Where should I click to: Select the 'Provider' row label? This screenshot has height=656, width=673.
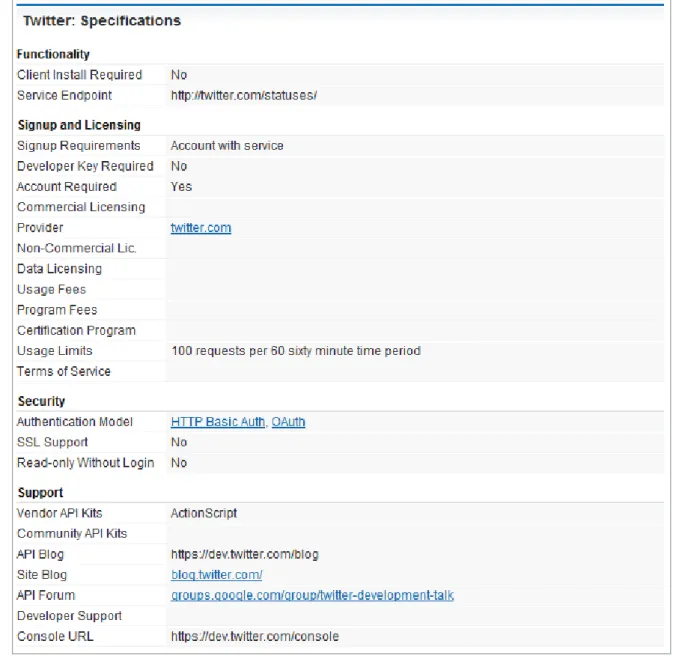point(40,228)
